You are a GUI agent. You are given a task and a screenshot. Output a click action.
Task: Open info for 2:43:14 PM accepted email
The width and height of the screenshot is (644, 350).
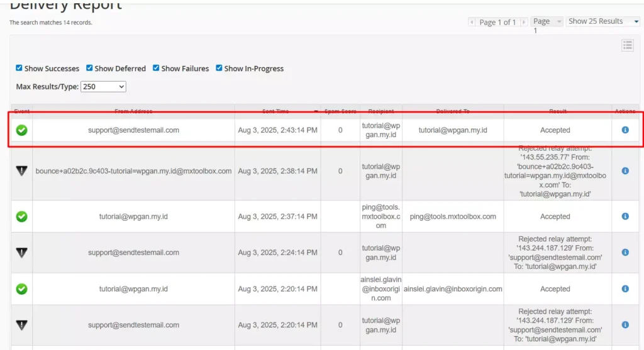coord(625,130)
